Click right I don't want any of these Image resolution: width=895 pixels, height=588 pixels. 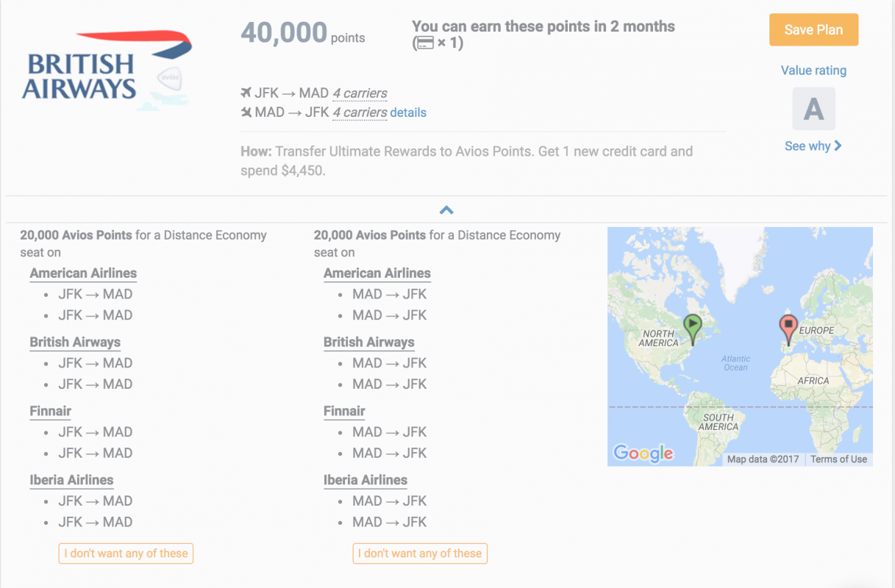click(x=420, y=553)
